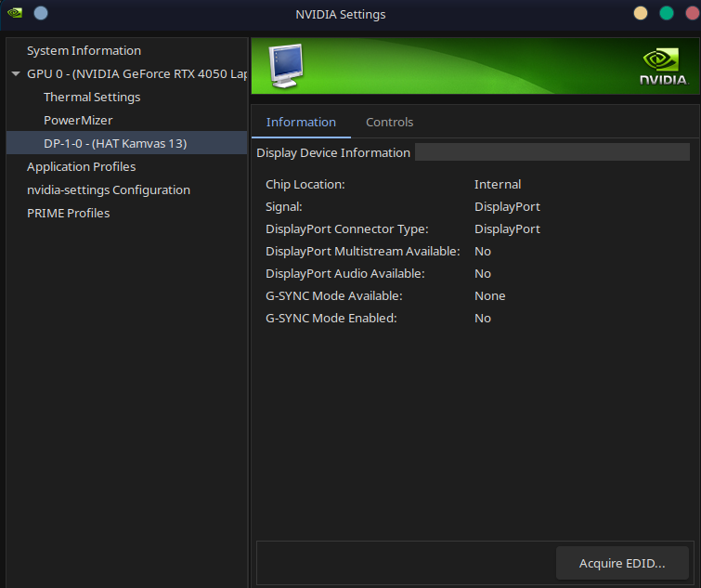The height and width of the screenshot is (588, 701).
Task: Open Thermal Settings page
Action: point(92,98)
